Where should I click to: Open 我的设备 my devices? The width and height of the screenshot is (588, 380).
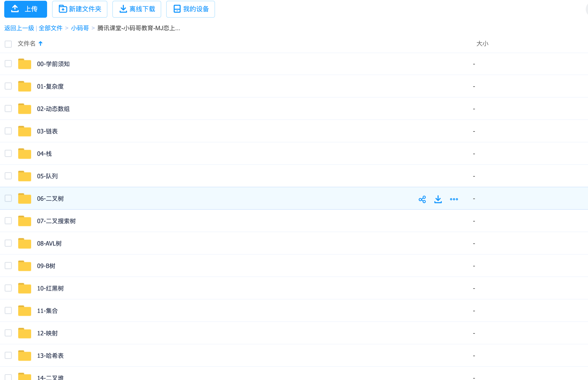click(x=191, y=9)
